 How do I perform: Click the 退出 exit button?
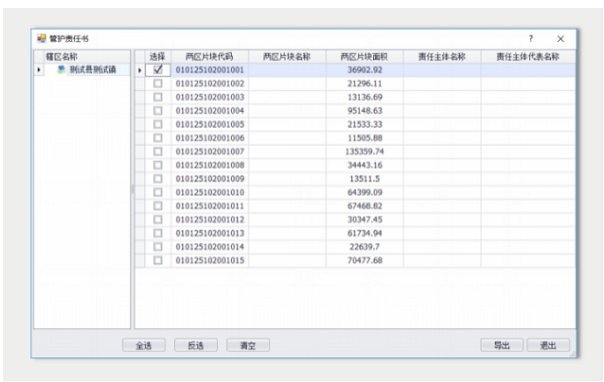[548, 345]
